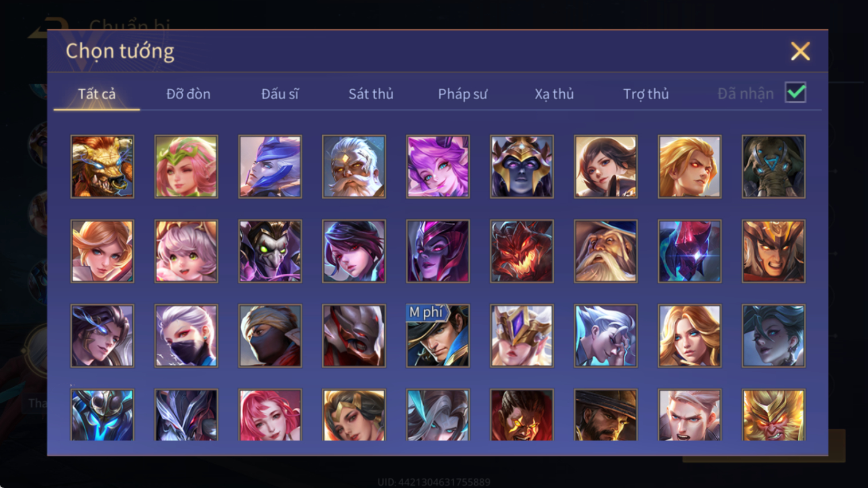Image resolution: width=868 pixels, height=488 pixels.
Task: Show the Trợ thủ hero list
Action: click(646, 94)
